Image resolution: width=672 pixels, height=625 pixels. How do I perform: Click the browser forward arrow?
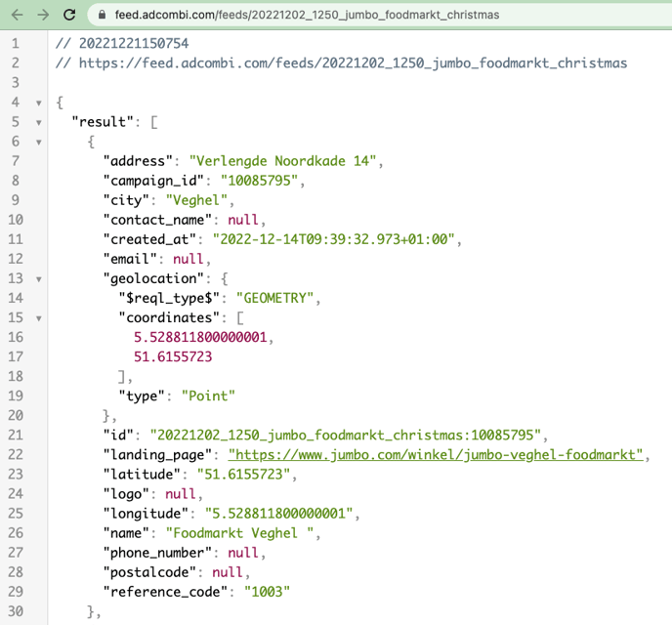point(43,15)
